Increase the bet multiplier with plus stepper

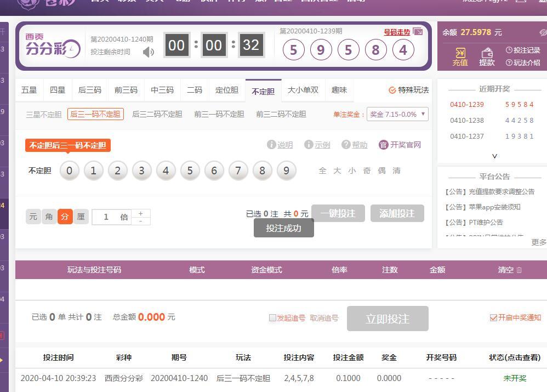tap(141, 213)
